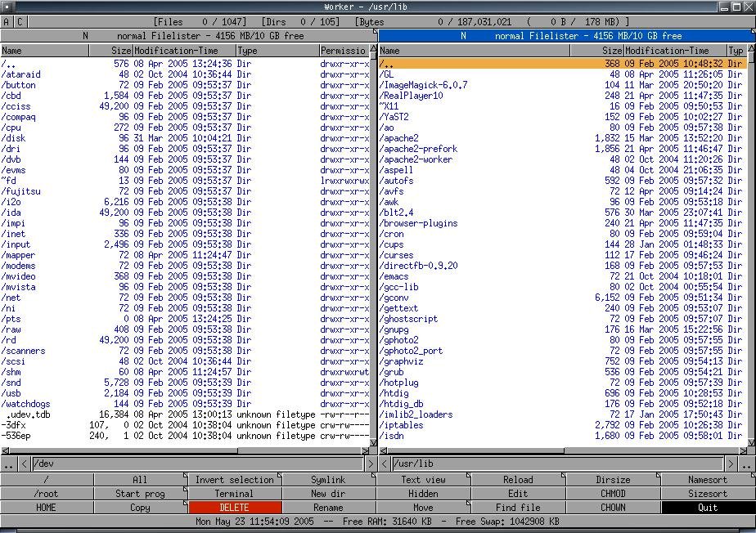Image resolution: width=756 pixels, height=533 pixels.
Task: Click right pane vertical scroll up arrow
Action: 751,49
